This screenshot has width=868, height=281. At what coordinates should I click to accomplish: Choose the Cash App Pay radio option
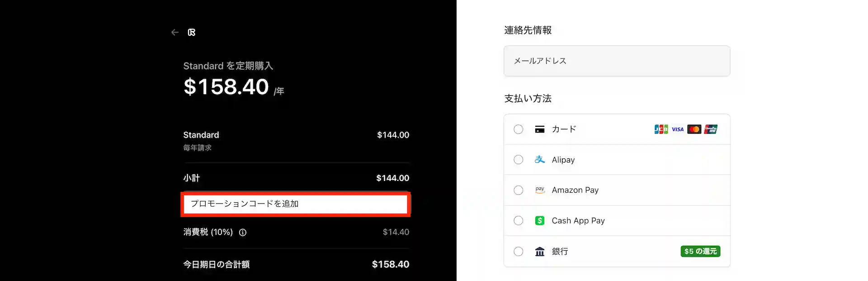[x=519, y=221]
